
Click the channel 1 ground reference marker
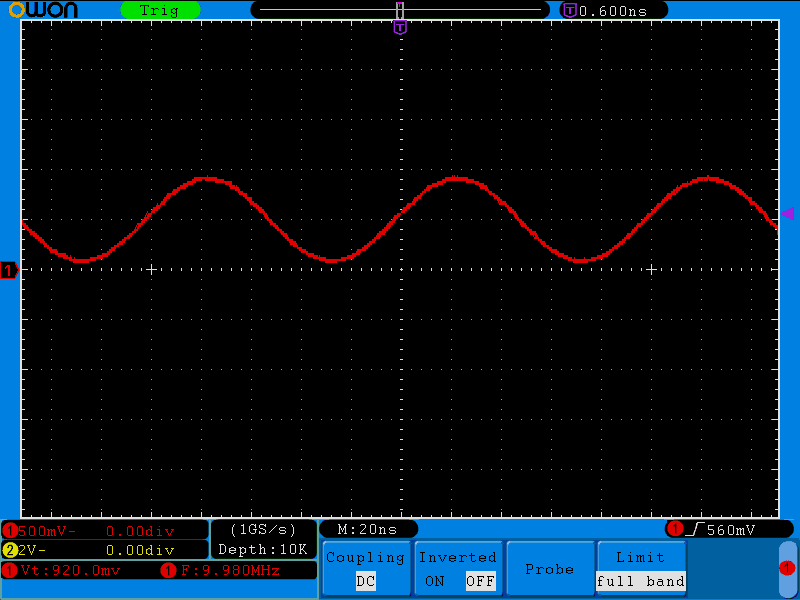[10, 270]
